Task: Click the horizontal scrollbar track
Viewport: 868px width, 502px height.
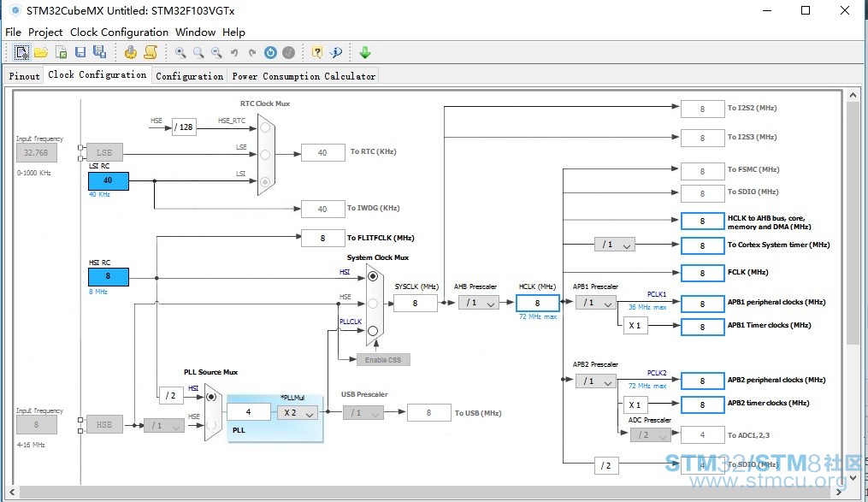Action: click(x=426, y=492)
